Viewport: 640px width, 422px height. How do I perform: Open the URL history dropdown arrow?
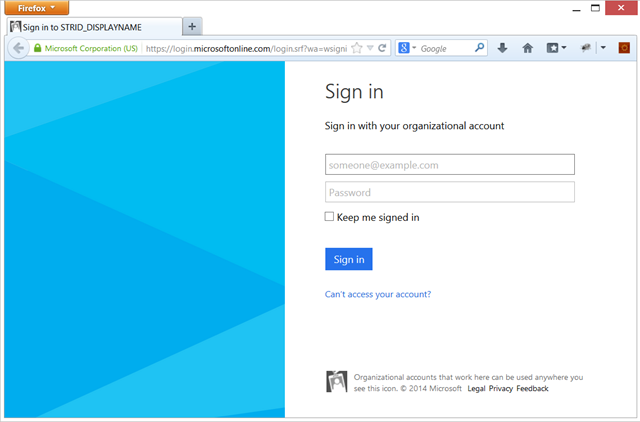point(370,48)
